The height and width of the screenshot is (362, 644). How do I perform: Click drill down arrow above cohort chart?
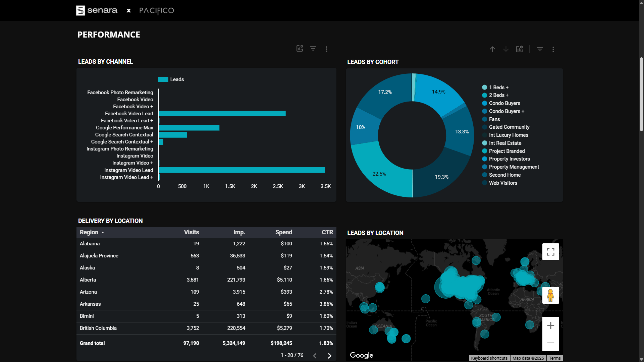[x=506, y=49]
